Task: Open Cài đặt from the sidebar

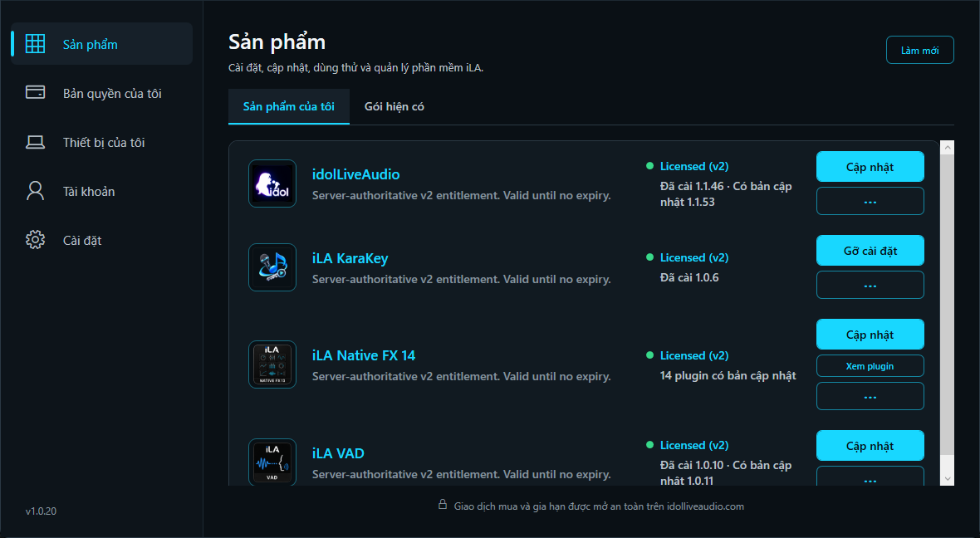Action: point(102,241)
